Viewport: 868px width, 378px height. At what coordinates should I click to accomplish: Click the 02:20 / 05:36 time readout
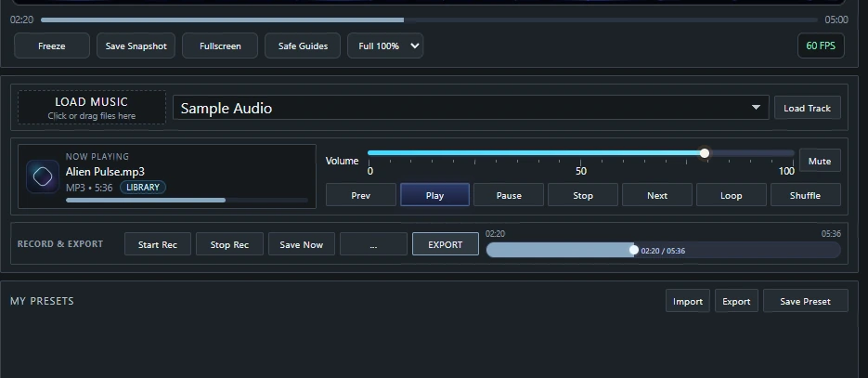663,251
